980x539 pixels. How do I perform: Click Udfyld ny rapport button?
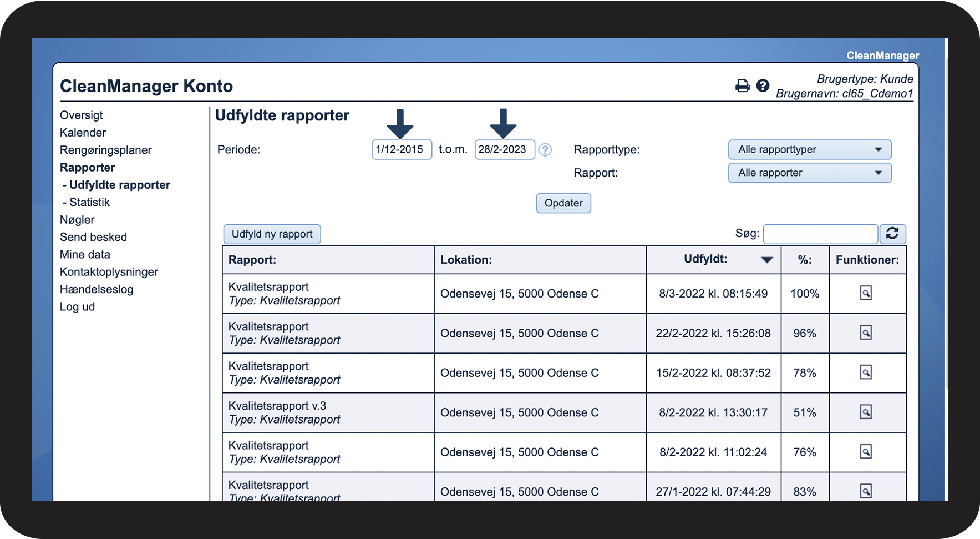point(272,234)
